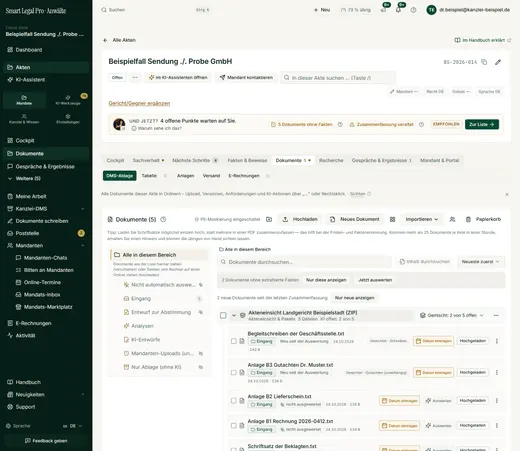Screen dimensions: 520x451
Task: Click the inbox icon in top bar
Action: click(x=383, y=10)
